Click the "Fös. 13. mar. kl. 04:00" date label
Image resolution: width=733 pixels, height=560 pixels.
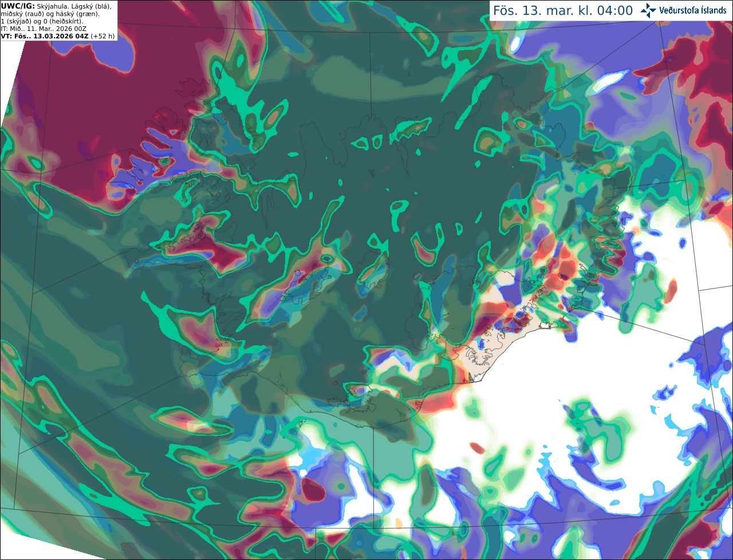[563, 11]
